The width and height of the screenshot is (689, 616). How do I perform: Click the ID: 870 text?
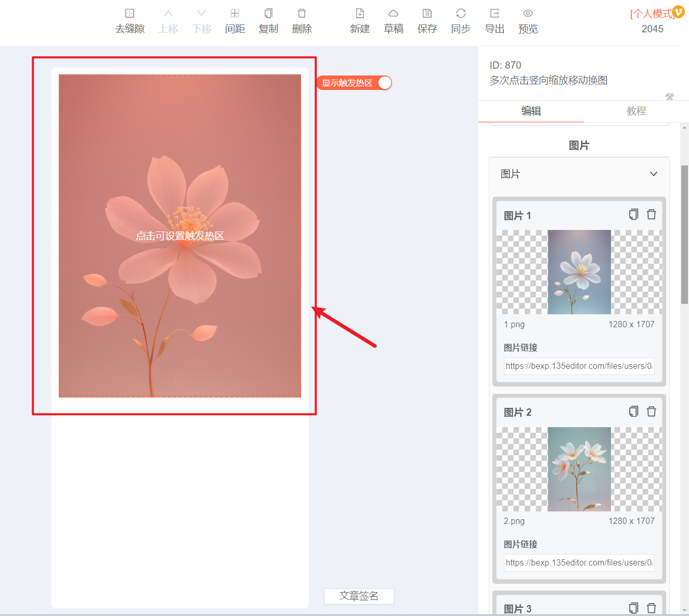pyautogui.click(x=505, y=65)
